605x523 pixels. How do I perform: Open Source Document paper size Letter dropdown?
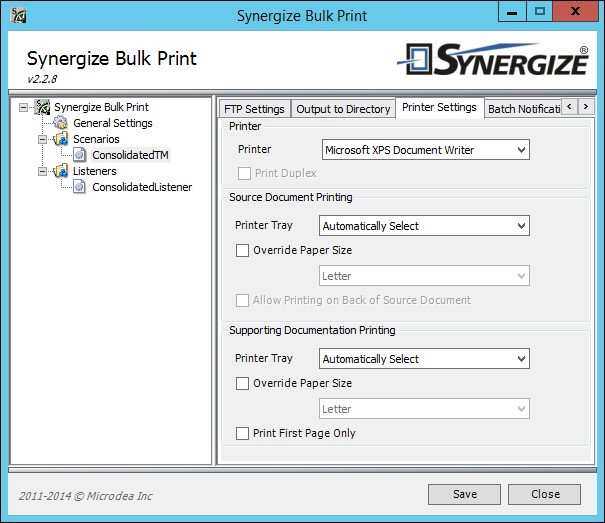point(424,276)
